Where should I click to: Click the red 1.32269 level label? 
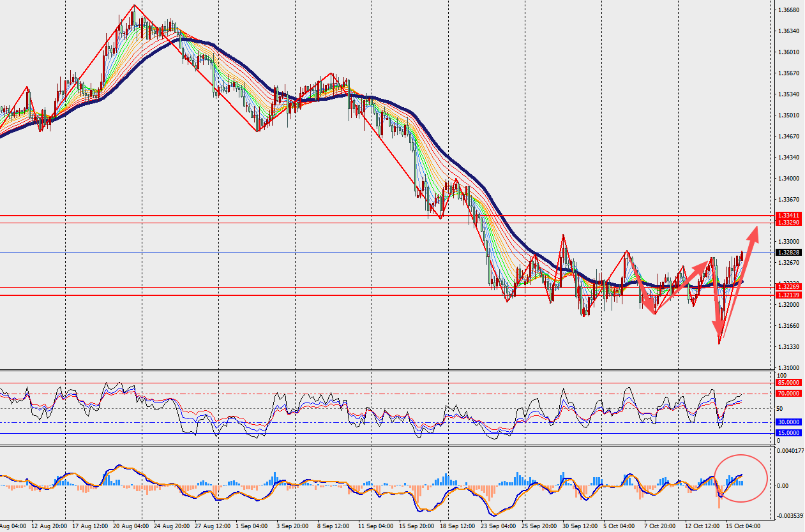click(x=788, y=287)
